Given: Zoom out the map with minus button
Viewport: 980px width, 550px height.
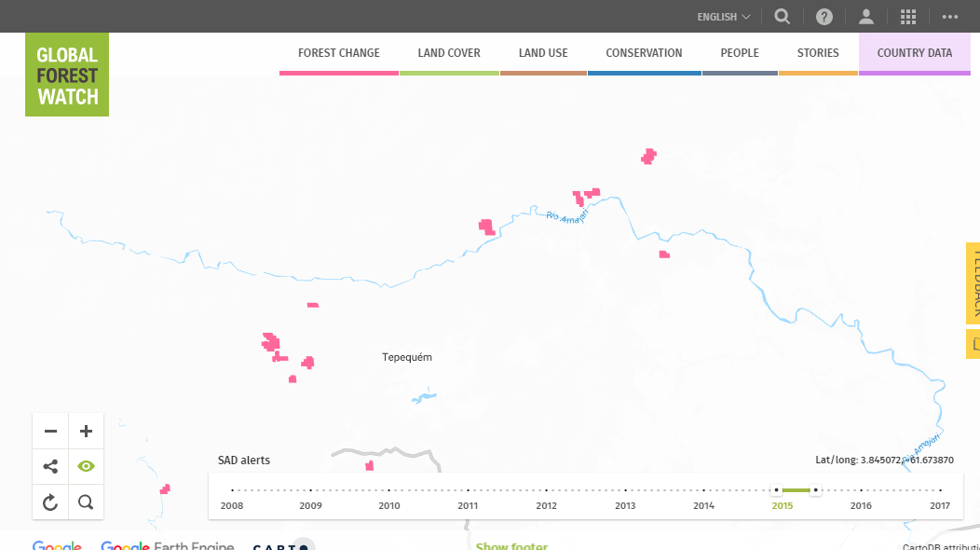Looking at the screenshot, I should click(x=50, y=431).
